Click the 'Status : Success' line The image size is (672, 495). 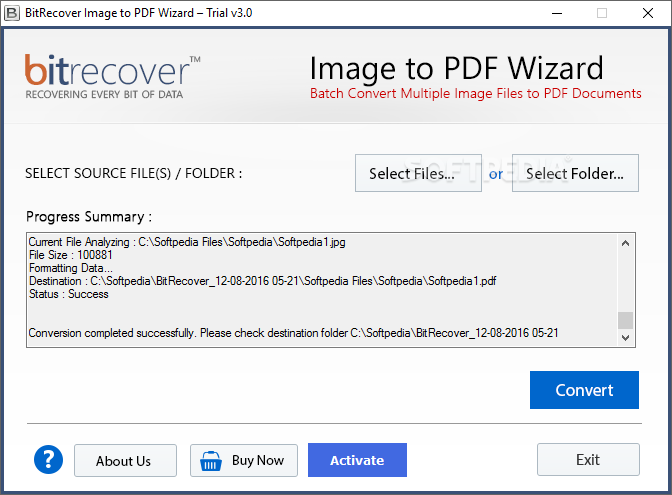point(69,294)
